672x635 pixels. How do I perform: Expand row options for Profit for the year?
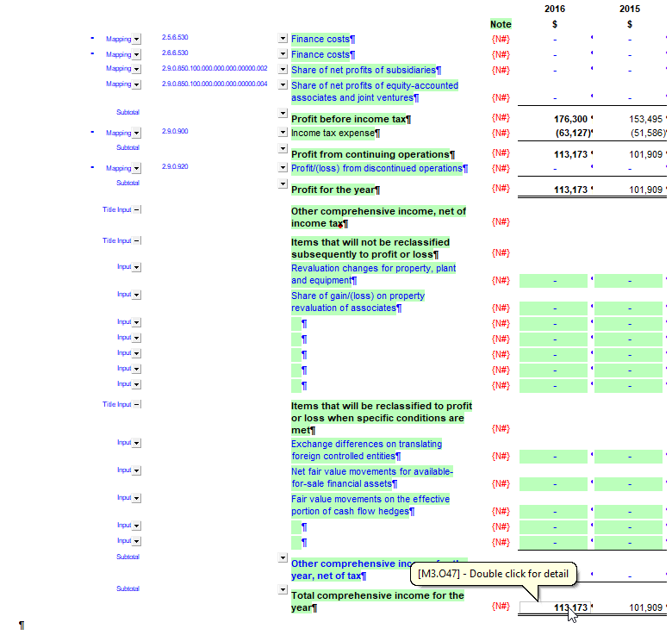coord(283,184)
